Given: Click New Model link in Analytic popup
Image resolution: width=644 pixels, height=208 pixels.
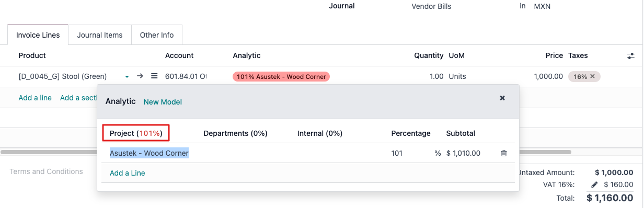Looking at the screenshot, I should (x=163, y=102).
